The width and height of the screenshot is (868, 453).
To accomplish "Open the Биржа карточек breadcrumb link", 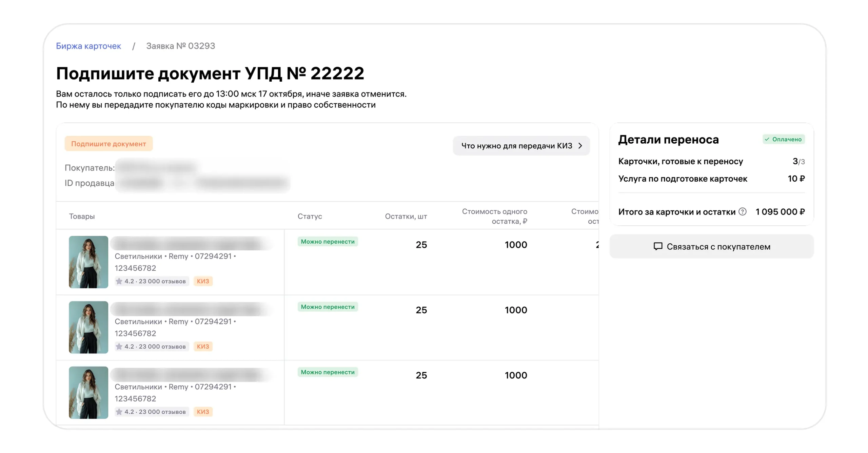I will (x=88, y=46).
